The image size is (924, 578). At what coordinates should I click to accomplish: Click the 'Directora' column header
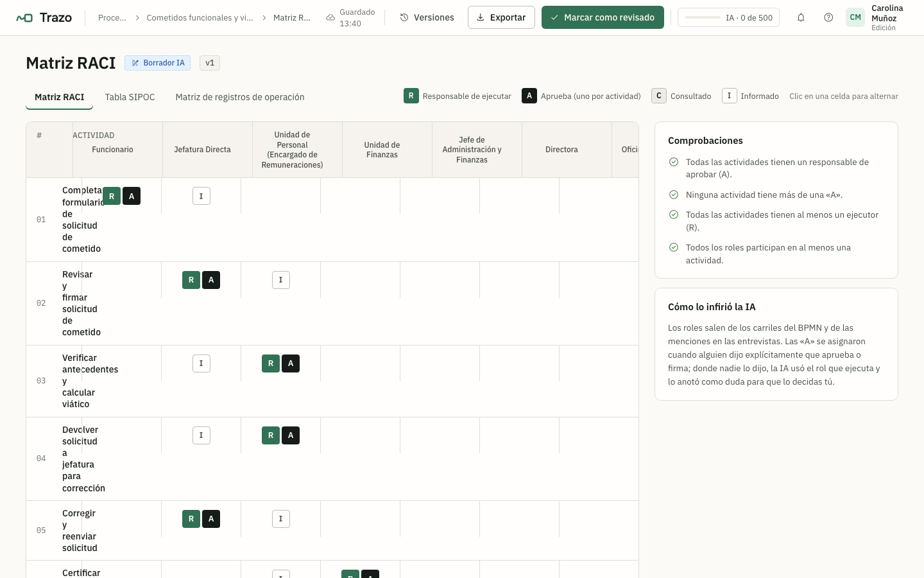(x=561, y=150)
